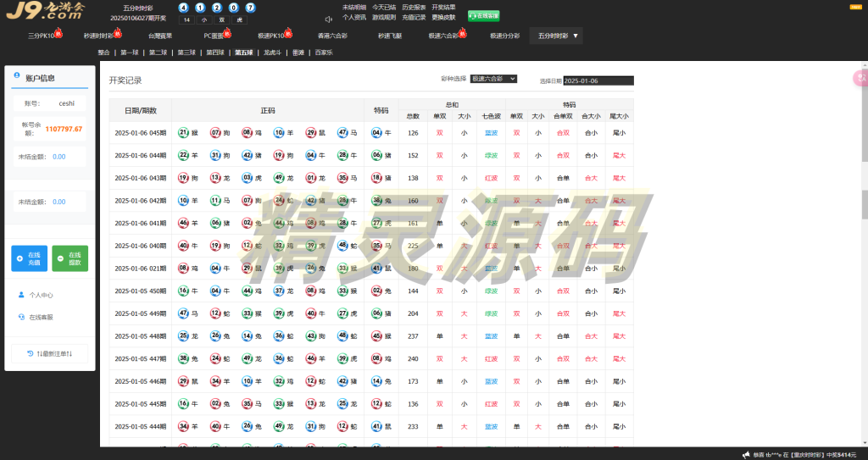Click the special ball 02 in row 450期
The width and height of the screenshot is (868, 460).
pos(376,291)
